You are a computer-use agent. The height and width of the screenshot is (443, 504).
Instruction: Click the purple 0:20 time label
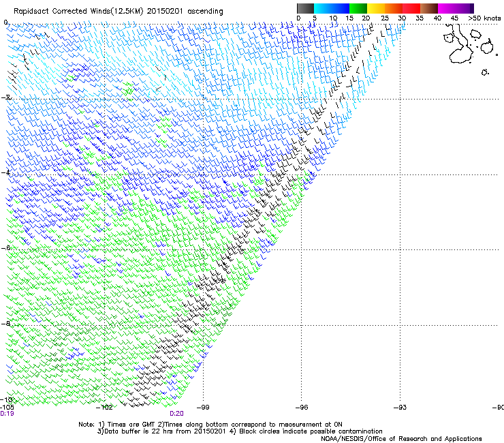176,414
